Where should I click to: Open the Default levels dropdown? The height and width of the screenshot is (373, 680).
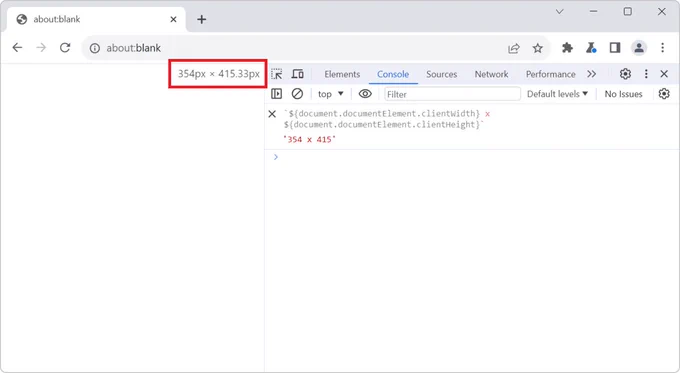click(x=558, y=94)
